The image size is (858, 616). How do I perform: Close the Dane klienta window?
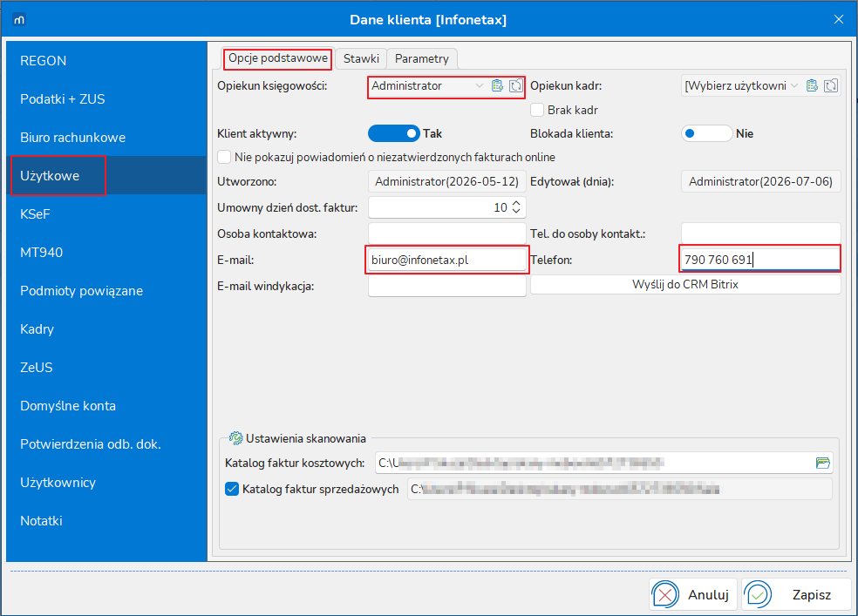[x=838, y=20]
